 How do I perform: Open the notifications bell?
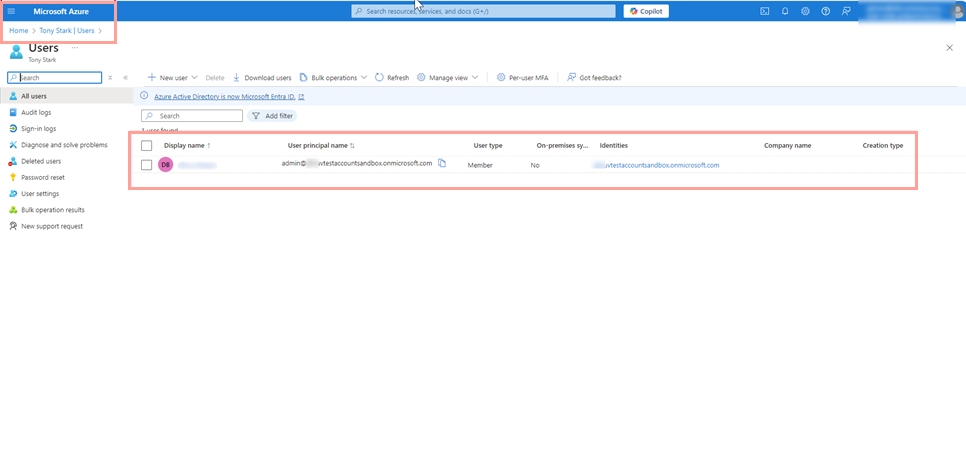(785, 11)
